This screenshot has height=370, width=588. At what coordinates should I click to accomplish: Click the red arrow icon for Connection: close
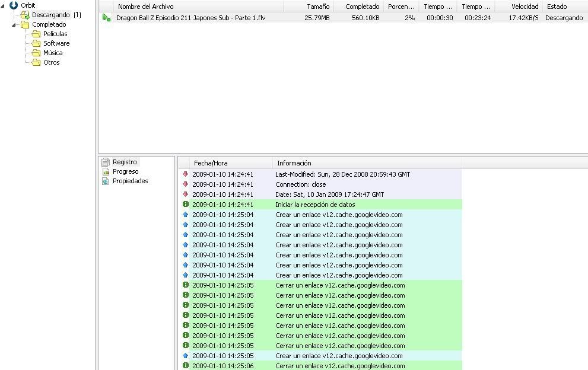185,184
